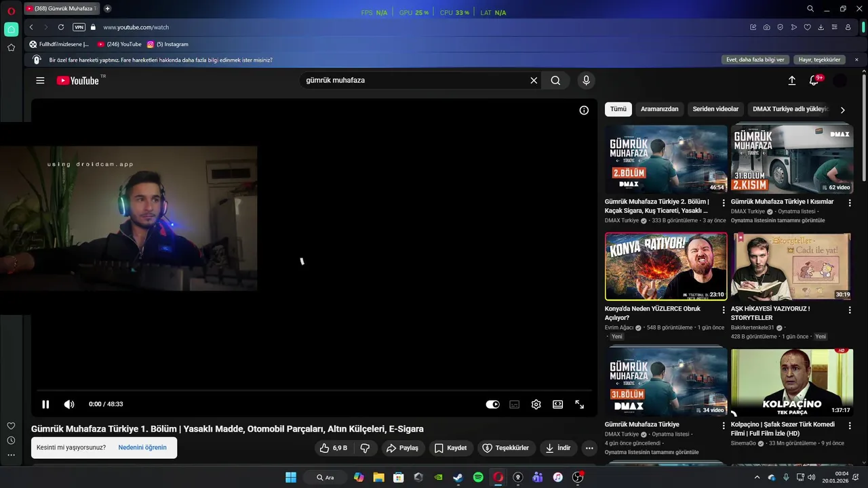Screen dimensions: 868x488
Task: Open the YouTube create/upload icon
Action: click(x=791, y=81)
